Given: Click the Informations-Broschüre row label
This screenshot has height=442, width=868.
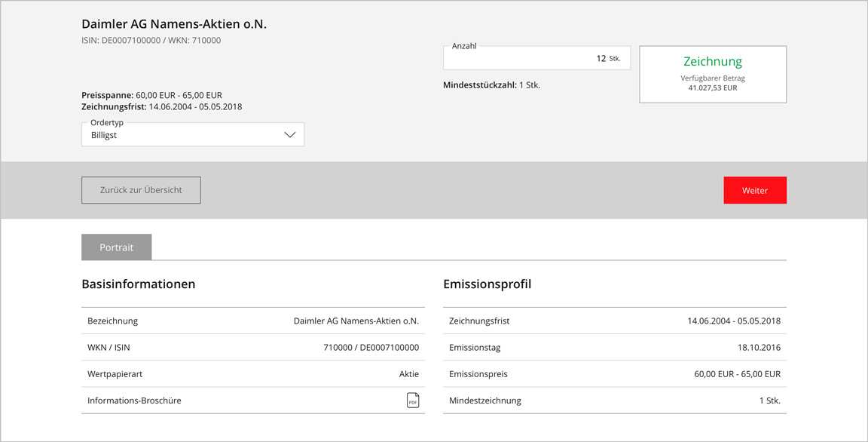Looking at the screenshot, I should pos(134,401).
